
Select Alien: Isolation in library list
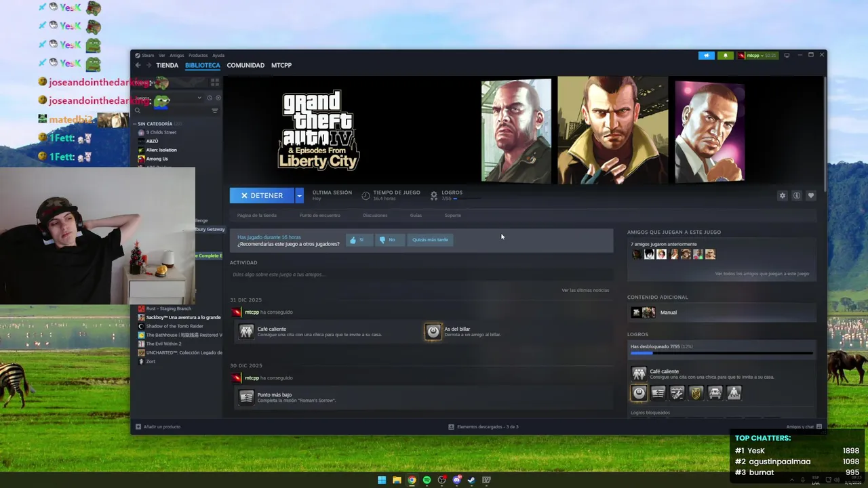[x=161, y=150]
